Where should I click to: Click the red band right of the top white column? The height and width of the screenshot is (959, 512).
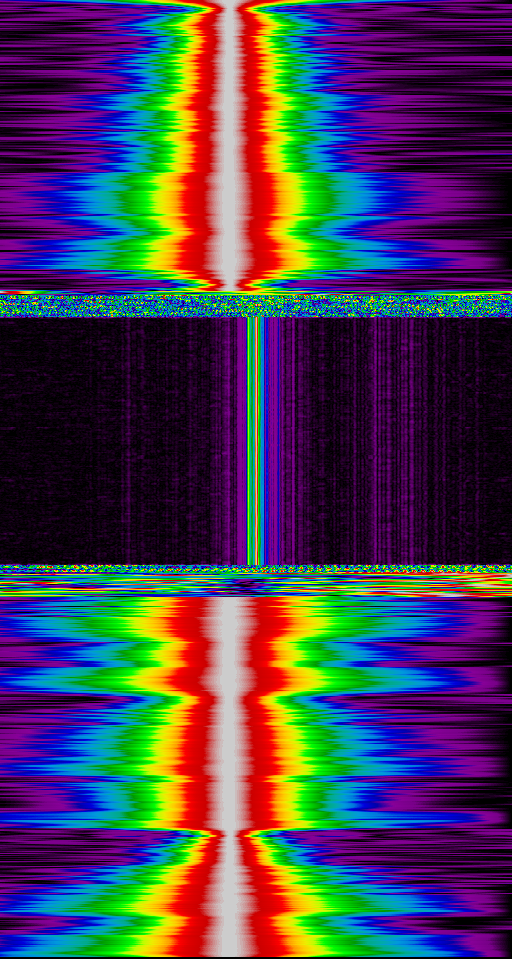pos(258,147)
